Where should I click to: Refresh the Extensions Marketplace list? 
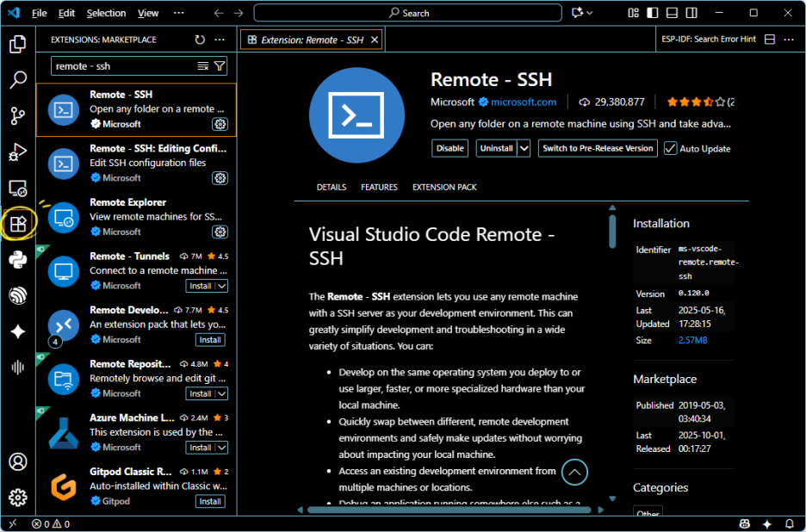click(200, 40)
